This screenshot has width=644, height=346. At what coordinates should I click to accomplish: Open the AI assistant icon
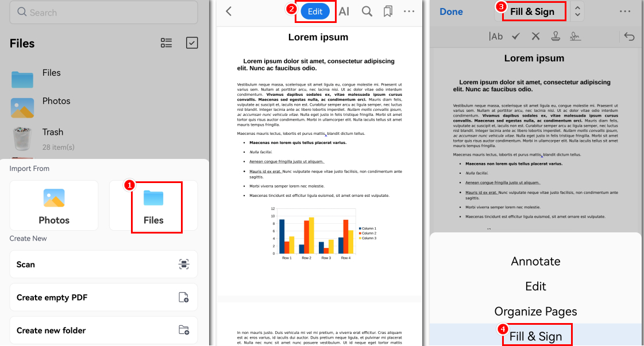point(344,11)
